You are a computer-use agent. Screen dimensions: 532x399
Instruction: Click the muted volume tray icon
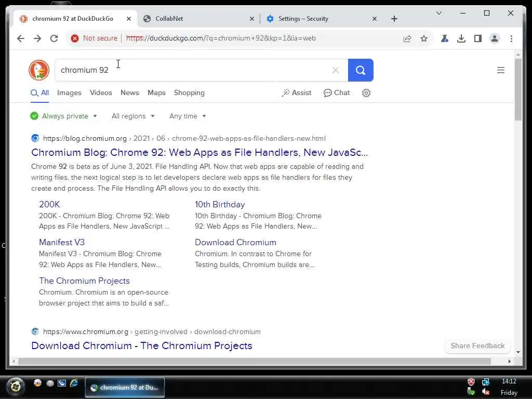(486, 393)
